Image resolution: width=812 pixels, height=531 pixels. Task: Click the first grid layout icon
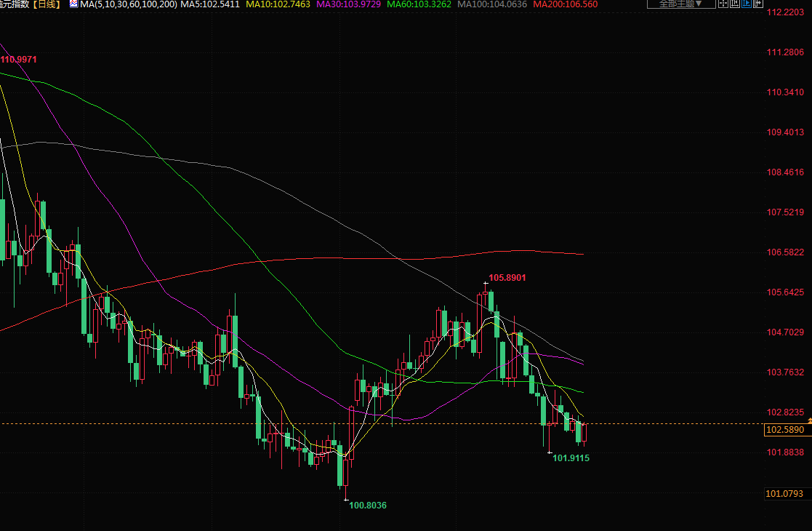click(722, 4)
